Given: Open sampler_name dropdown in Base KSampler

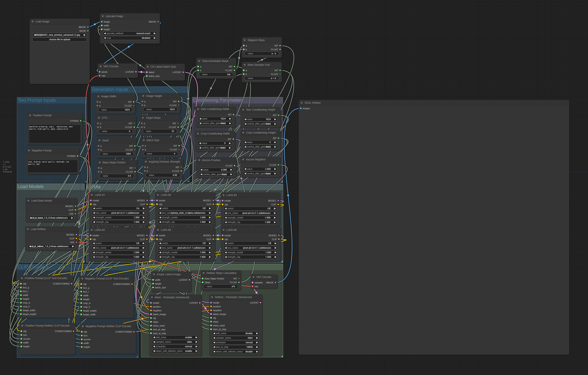Looking at the screenshot, I should (x=175, y=342).
